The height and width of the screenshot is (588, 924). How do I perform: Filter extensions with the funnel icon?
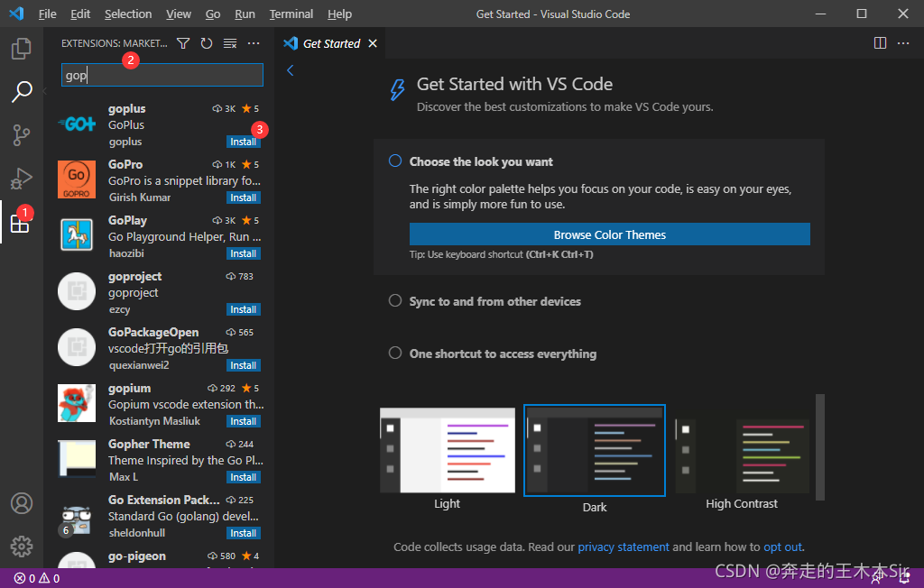(x=183, y=43)
